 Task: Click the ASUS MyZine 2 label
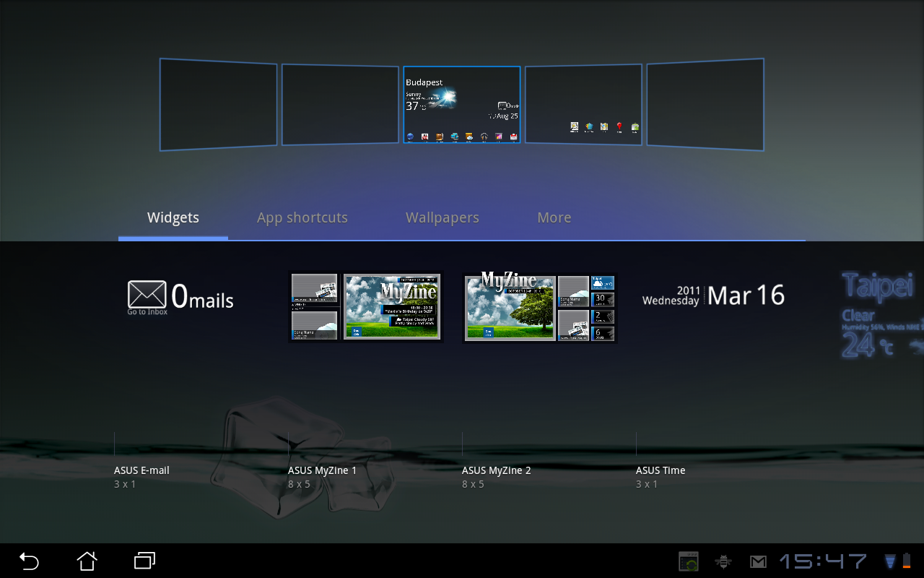[x=496, y=470]
